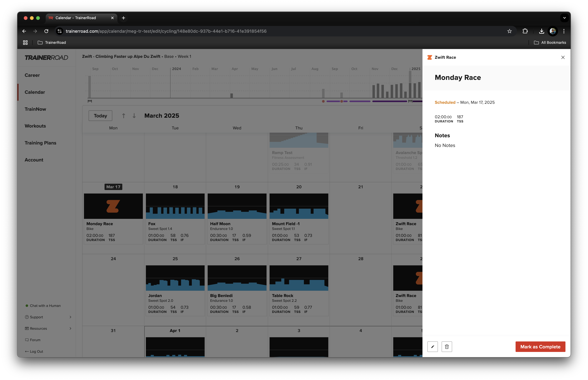588x380 pixels.
Task: Click the start flag marker on timeline
Action: coord(90,101)
